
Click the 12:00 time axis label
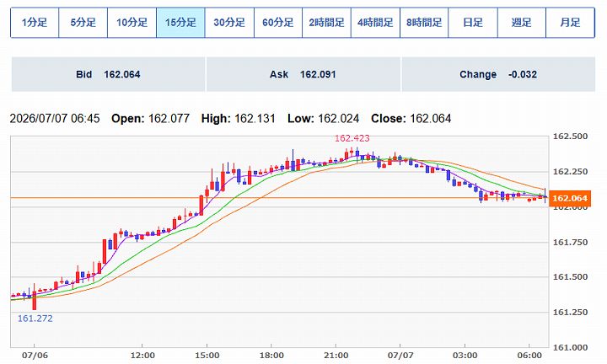click(142, 355)
